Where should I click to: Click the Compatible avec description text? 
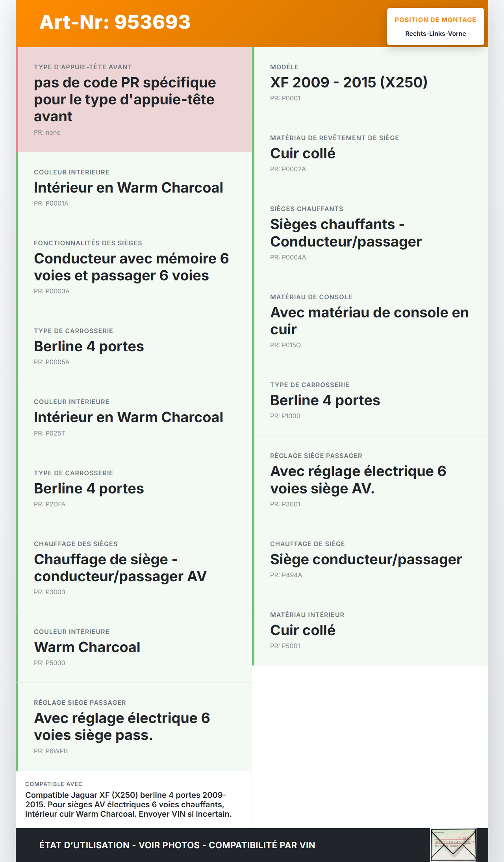point(128,804)
